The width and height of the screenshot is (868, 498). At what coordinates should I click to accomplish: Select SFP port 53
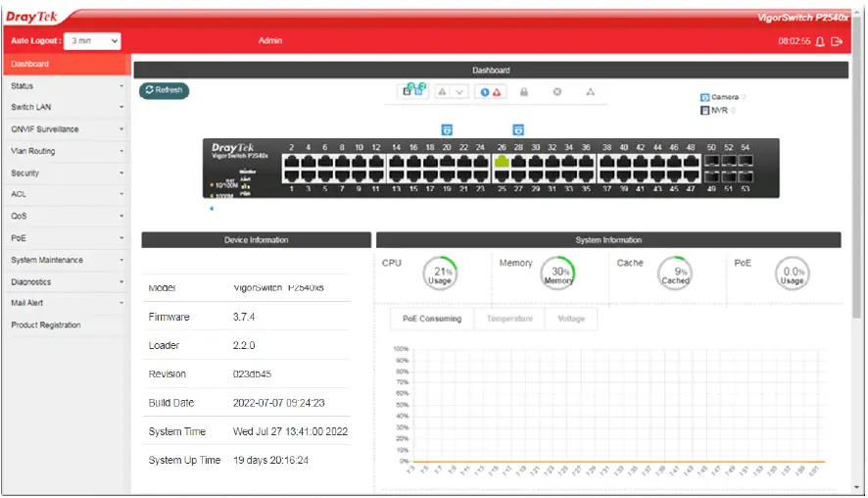pyautogui.click(x=746, y=176)
